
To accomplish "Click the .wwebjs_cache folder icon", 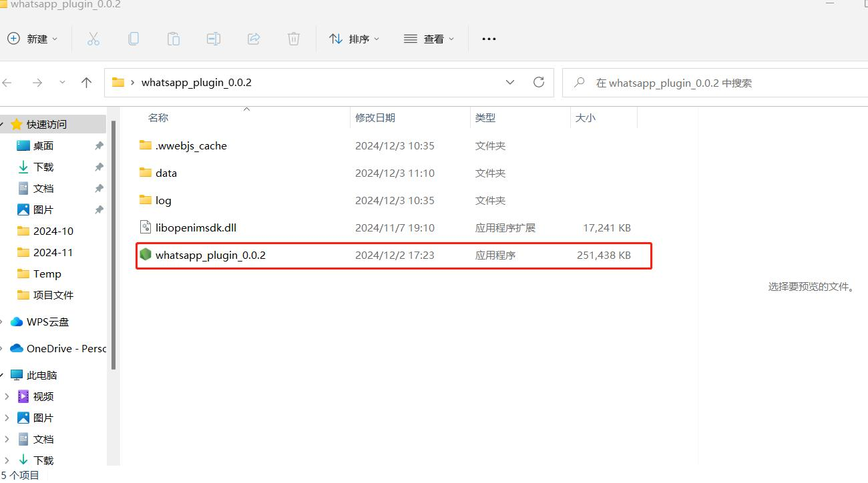I will pyautogui.click(x=146, y=145).
